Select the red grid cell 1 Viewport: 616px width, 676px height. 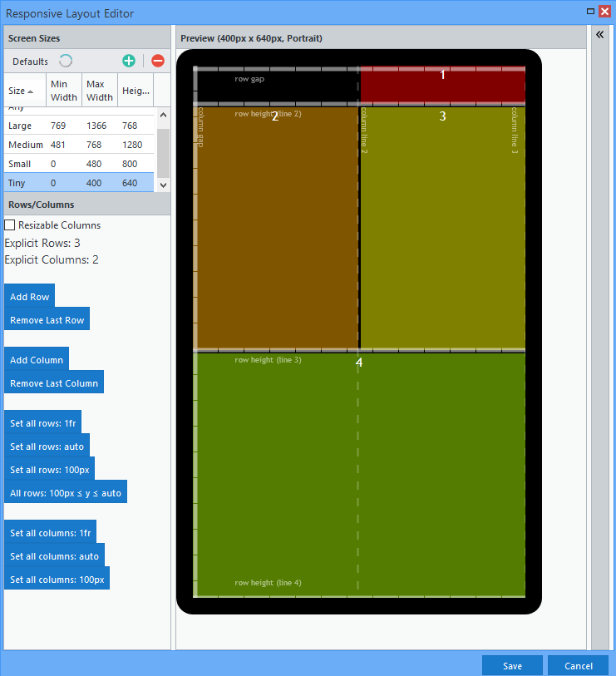pyautogui.click(x=443, y=86)
